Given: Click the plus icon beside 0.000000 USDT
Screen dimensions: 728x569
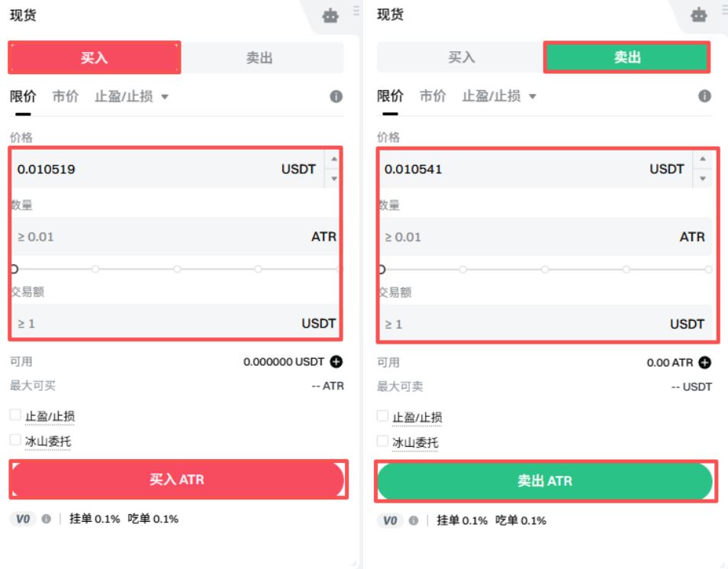Looking at the screenshot, I should [x=337, y=362].
